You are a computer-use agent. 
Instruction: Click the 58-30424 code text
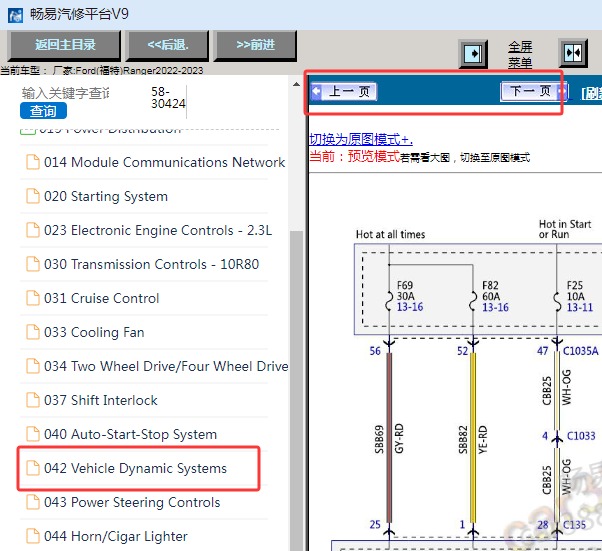(x=168, y=98)
